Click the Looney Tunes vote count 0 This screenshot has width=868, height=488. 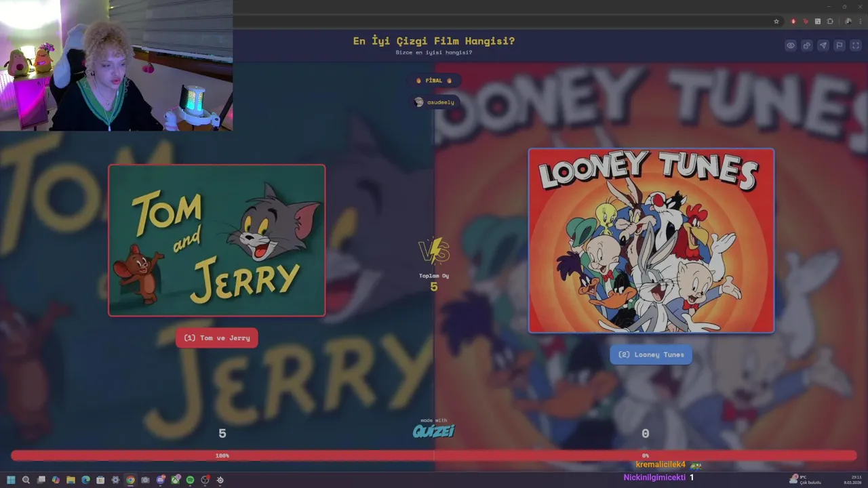[x=646, y=434]
